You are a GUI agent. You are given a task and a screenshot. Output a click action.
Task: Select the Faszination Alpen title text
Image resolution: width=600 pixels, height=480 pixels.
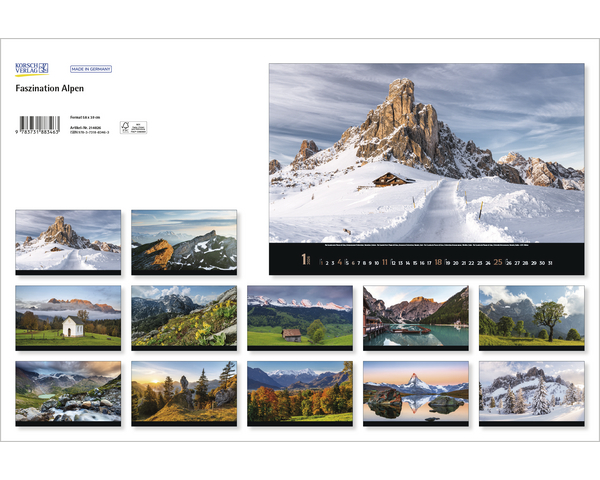tap(50, 89)
